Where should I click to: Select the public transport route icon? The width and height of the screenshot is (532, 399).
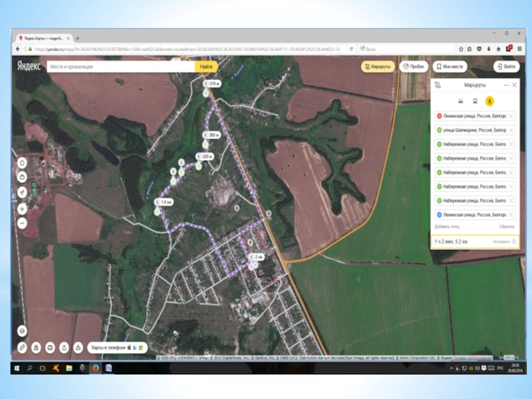(x=475, y=101)
